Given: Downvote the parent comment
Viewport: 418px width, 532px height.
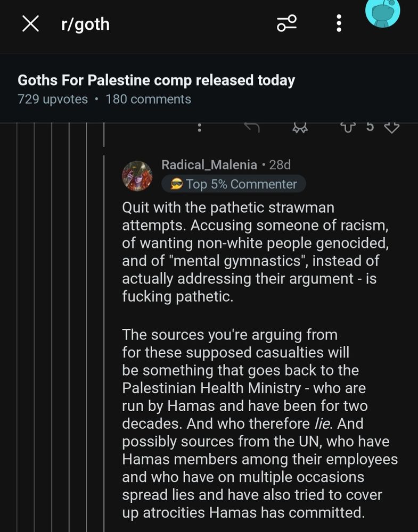Looking at the screenshot, I should (391, 128).
